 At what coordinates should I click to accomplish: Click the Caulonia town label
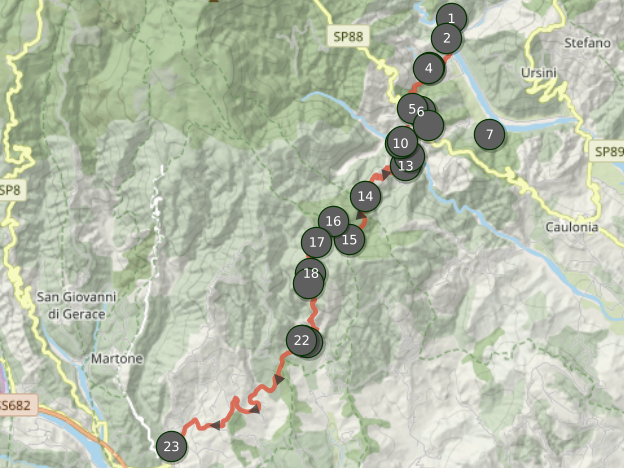click(571, 227)
